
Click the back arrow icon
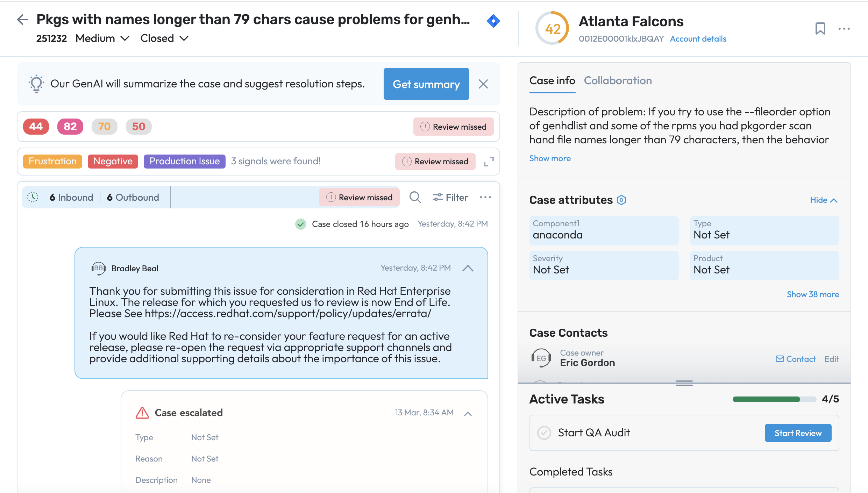(22, 20)
